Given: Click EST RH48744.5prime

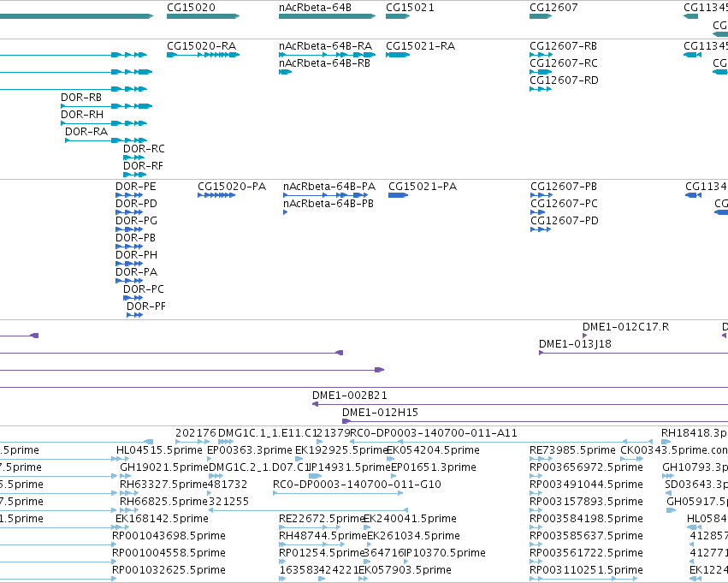Looking at the screenshot, I should tap(323, 536).
